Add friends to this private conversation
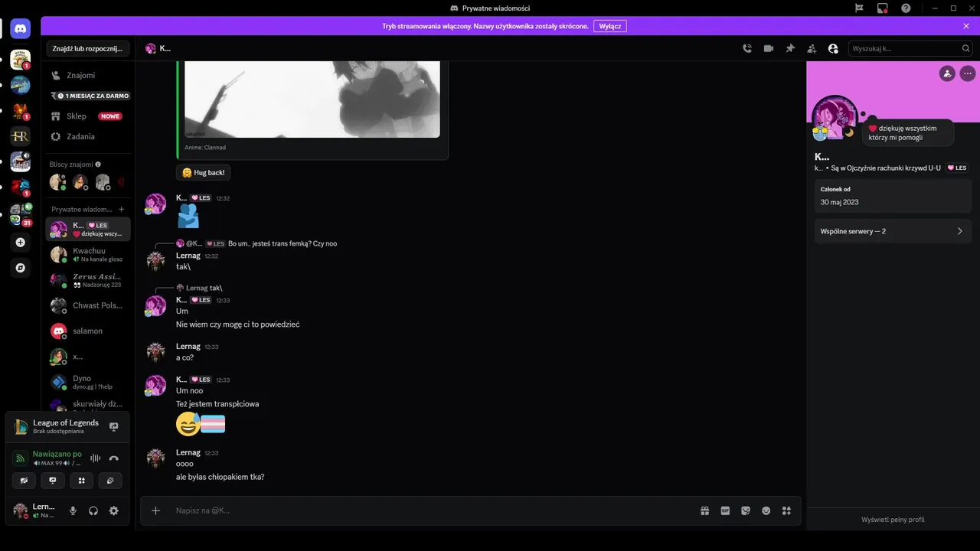Image resolution: width=980 pixels, height=551 pixels. [x=812, y=48]
